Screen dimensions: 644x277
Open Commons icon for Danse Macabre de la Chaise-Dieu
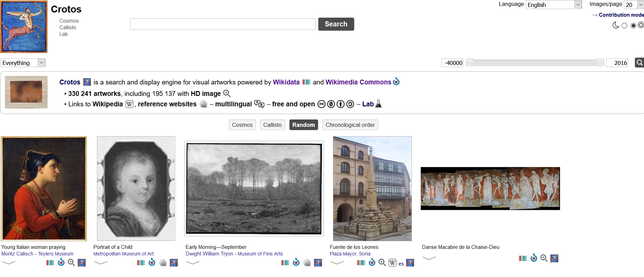click(534, 258)
